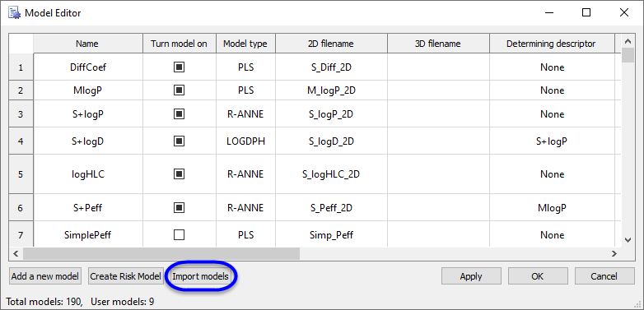Click the Determining descriptor column header
This screenshot has height=310, width=644.
(x=552, y=44)
